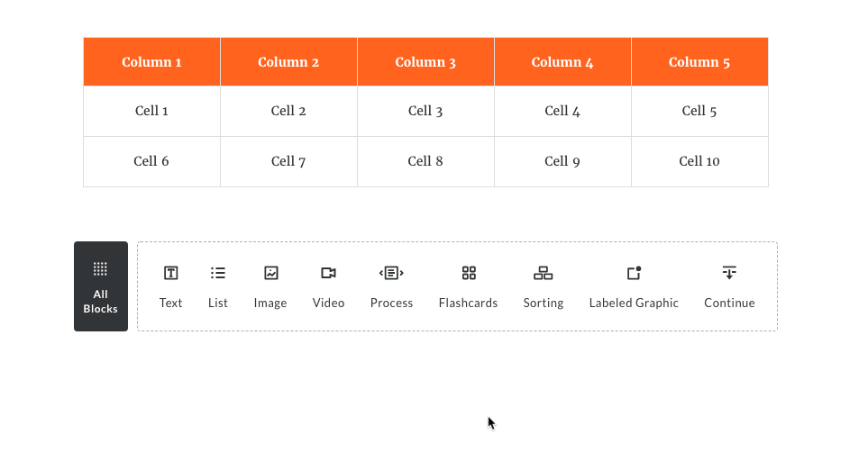Insert a Process block
Image resolution: width=868 pixels, height=453 pixels.
pyautogui.click(x=391, y=286)
